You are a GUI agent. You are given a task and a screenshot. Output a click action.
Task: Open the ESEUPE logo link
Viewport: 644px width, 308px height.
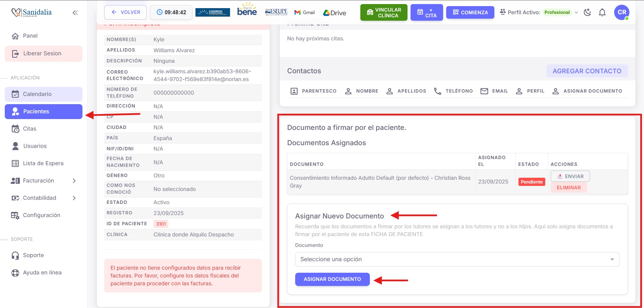[276, 12]
